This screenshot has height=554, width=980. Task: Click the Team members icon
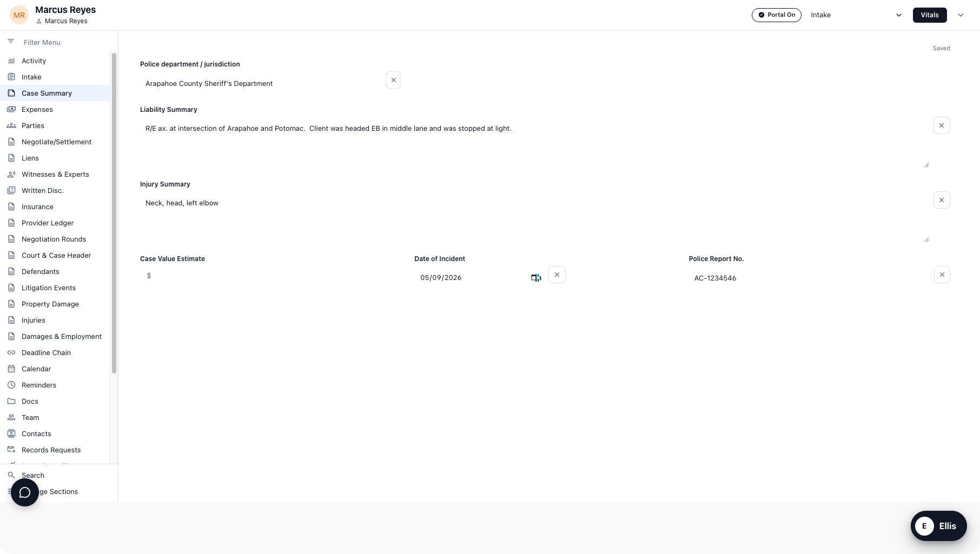coord(11,418)
